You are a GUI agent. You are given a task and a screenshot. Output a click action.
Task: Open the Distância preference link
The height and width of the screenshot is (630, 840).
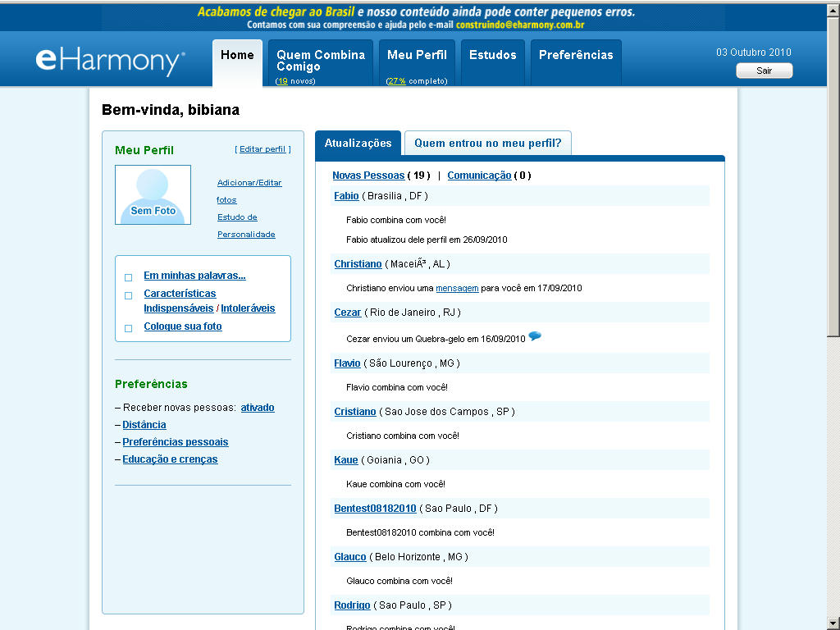point(144,425)
